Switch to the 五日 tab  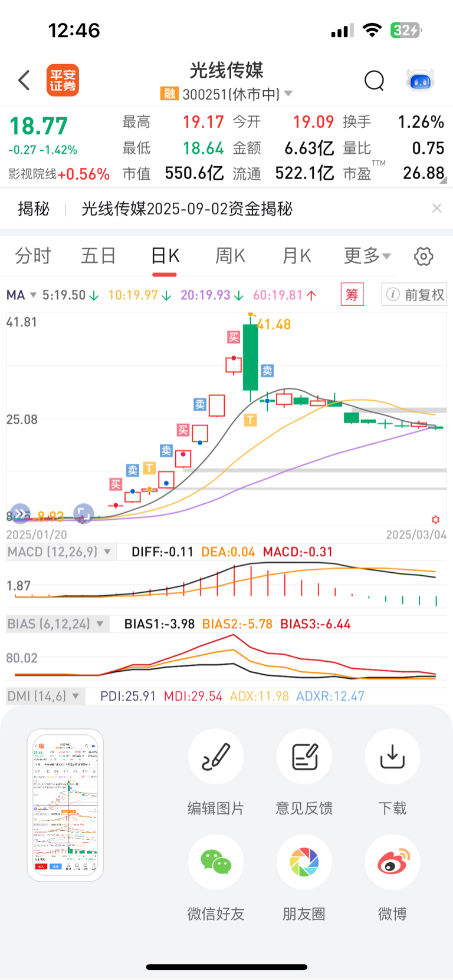point(98,256)
